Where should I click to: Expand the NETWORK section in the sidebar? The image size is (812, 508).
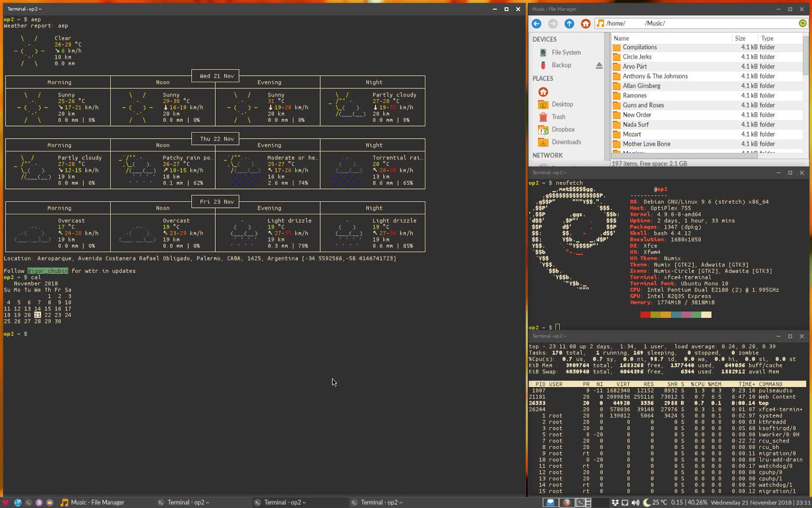[x=548, y=155]
